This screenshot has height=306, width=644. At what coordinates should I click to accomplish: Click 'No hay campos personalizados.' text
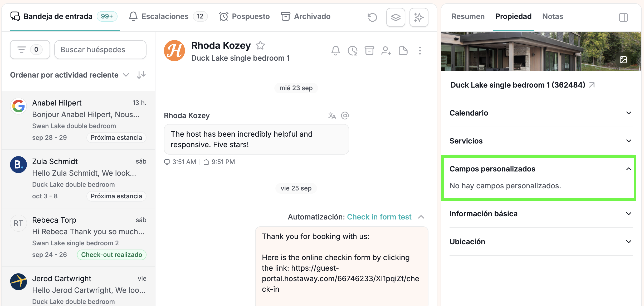coord(505,186)
